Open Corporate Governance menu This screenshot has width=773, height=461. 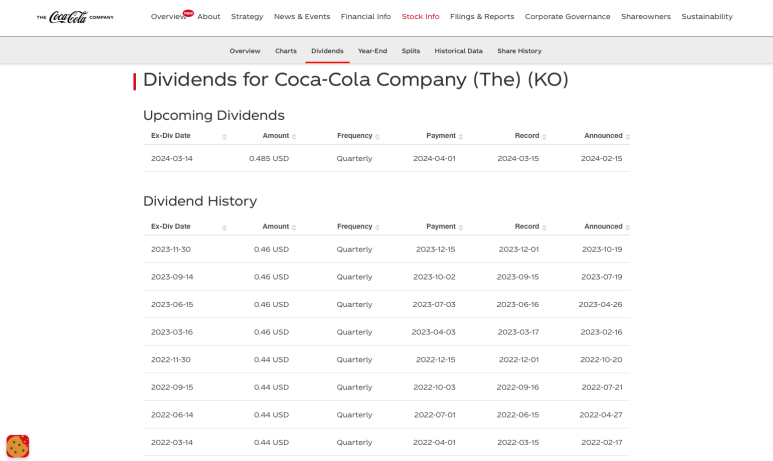coord(567,16)
